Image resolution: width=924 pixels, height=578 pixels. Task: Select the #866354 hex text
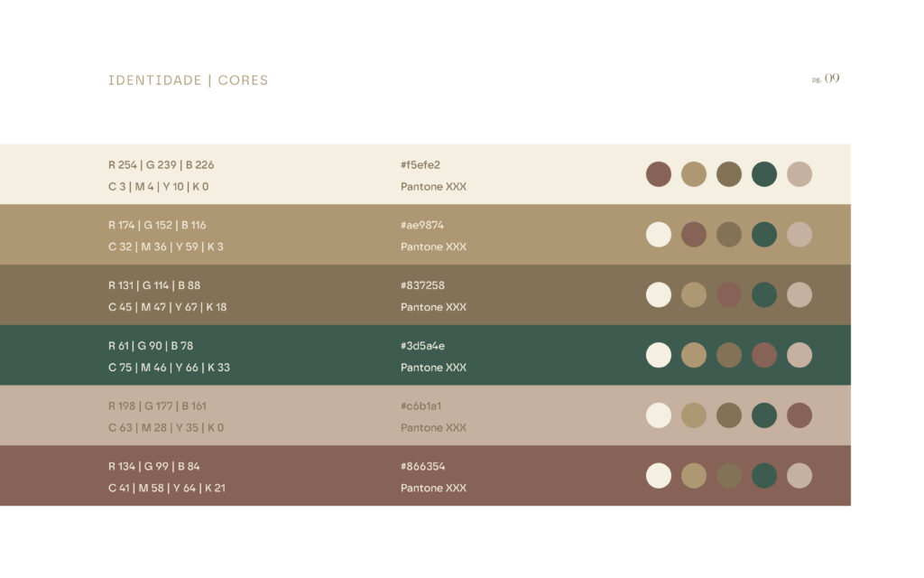tap(422, 467)
